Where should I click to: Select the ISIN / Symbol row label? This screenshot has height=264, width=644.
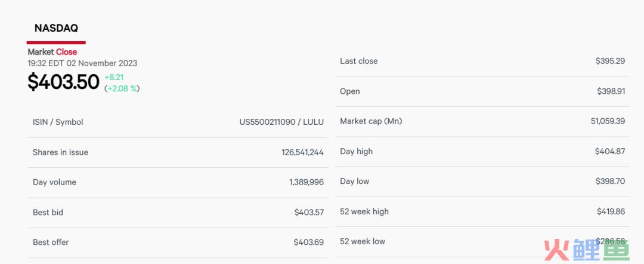58,122
